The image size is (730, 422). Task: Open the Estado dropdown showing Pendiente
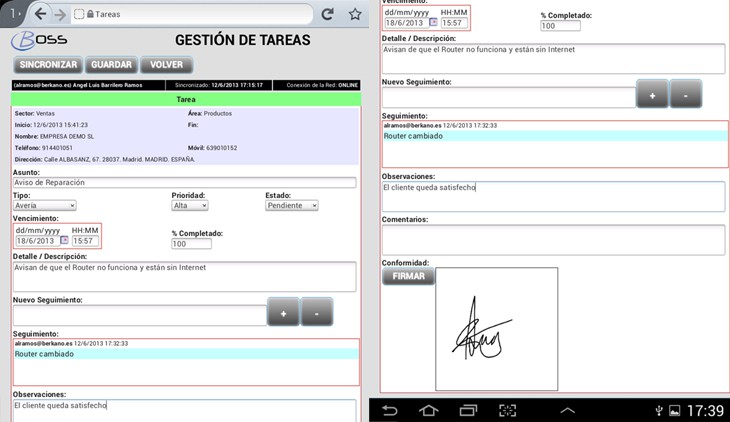(291, 205)
